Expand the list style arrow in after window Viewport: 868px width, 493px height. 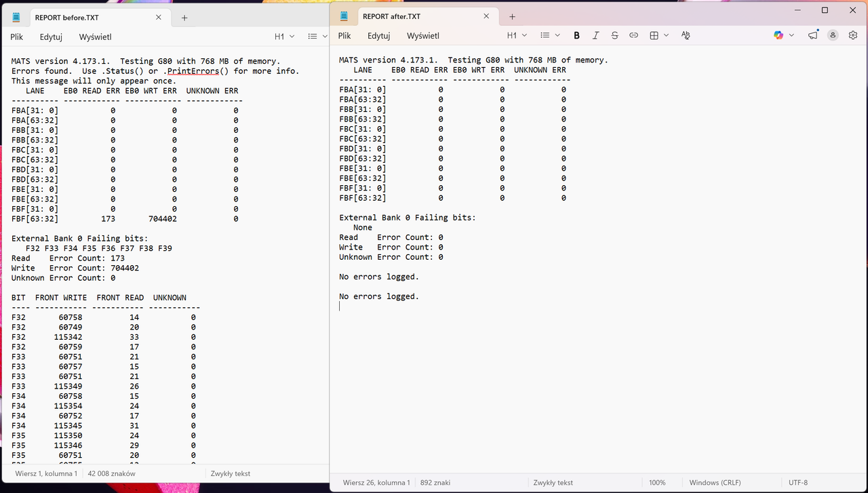point(557,35)
